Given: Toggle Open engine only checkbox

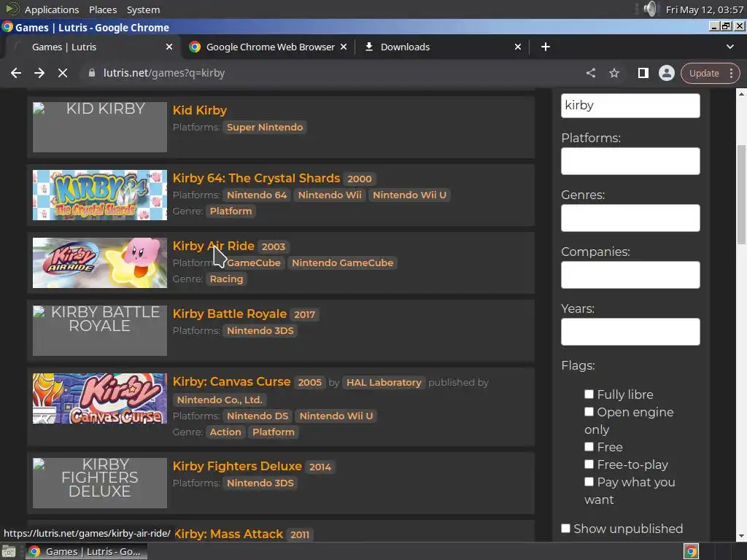Looking at the screenshot, I should coord(589,411).
